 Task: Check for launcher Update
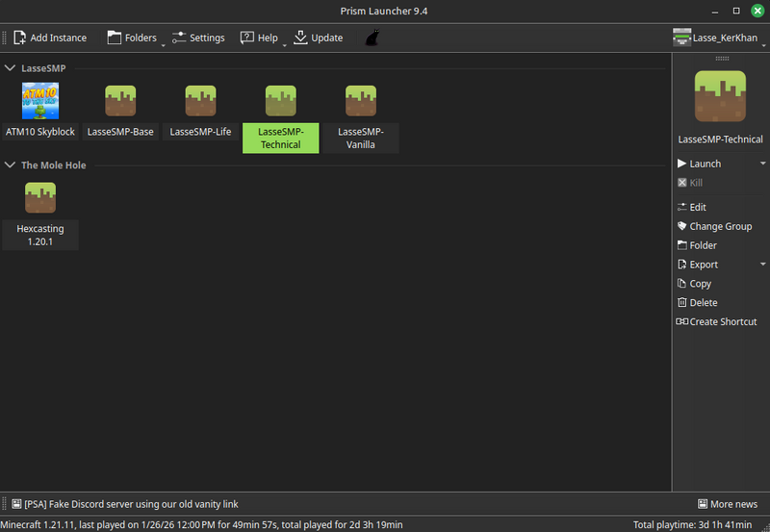click(318, 38)
